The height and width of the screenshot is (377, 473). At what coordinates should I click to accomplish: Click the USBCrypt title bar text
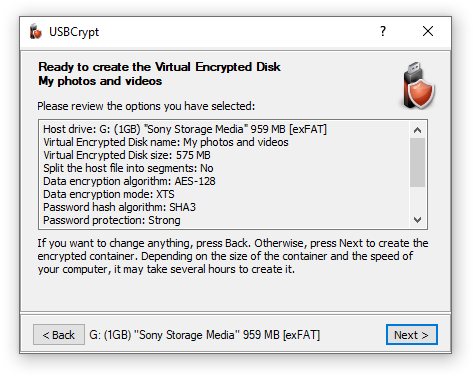click(74, 32)
